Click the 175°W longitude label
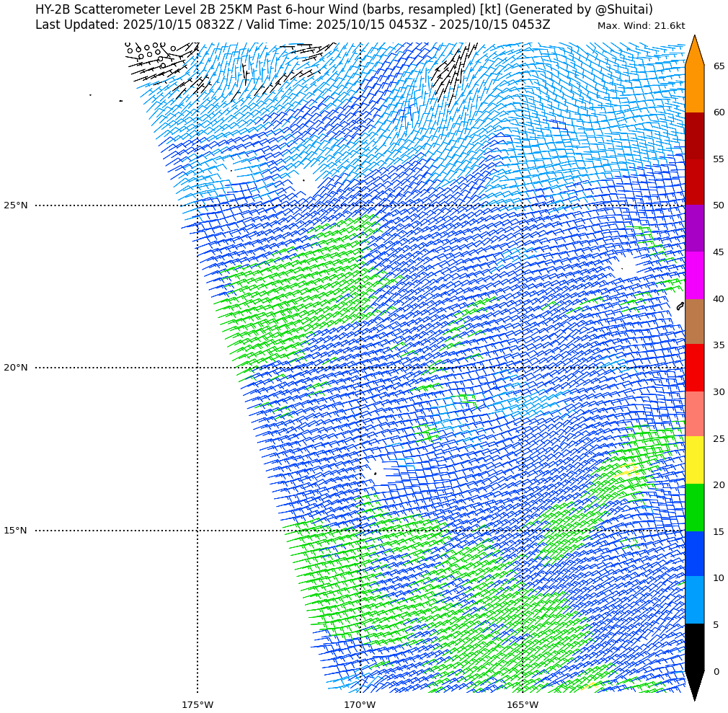728x713 pixels. click(197, 704)
